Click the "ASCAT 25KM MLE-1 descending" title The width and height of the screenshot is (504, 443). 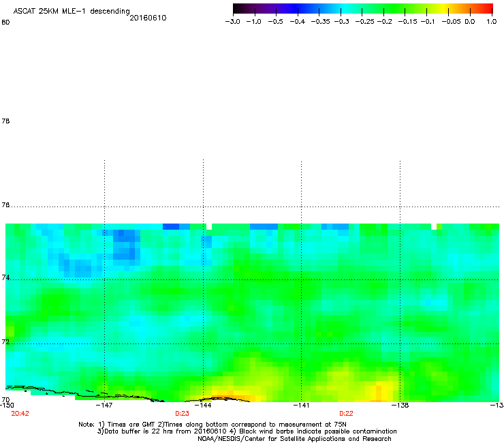[x=72, y=12]
